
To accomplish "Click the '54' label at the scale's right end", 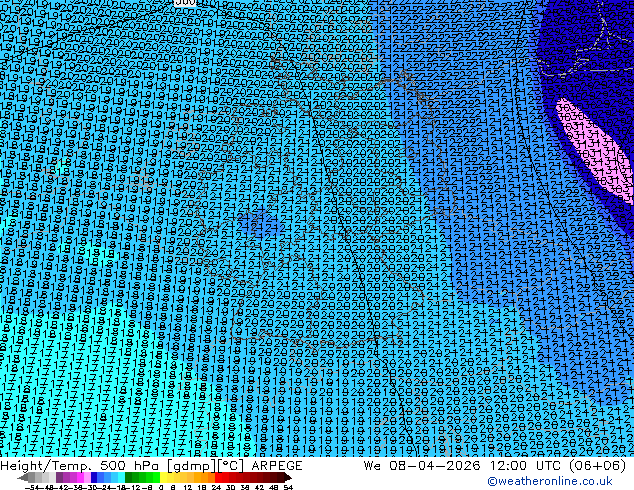I will pyautogui.click(x=288, y=487).
